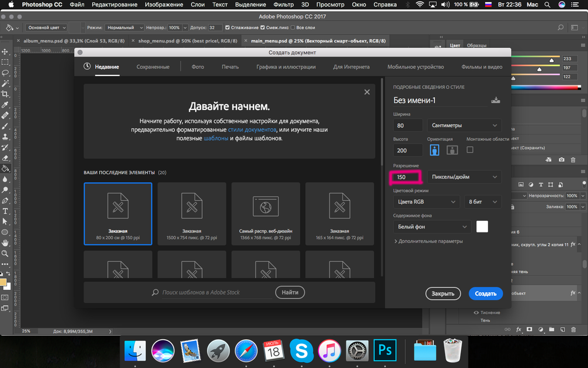Viewport: 588px width, 368px height.
Task: Open the color mode dropdown (Цвета RGB)
Action: pyautogui.click(x=426, y=201)
